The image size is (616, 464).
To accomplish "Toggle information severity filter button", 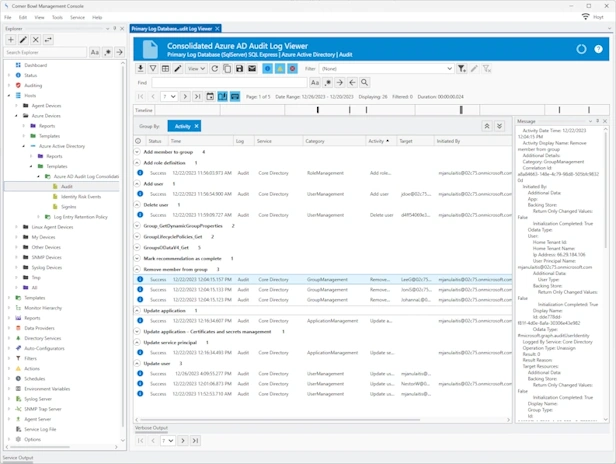I will click(x=268, y=68).
